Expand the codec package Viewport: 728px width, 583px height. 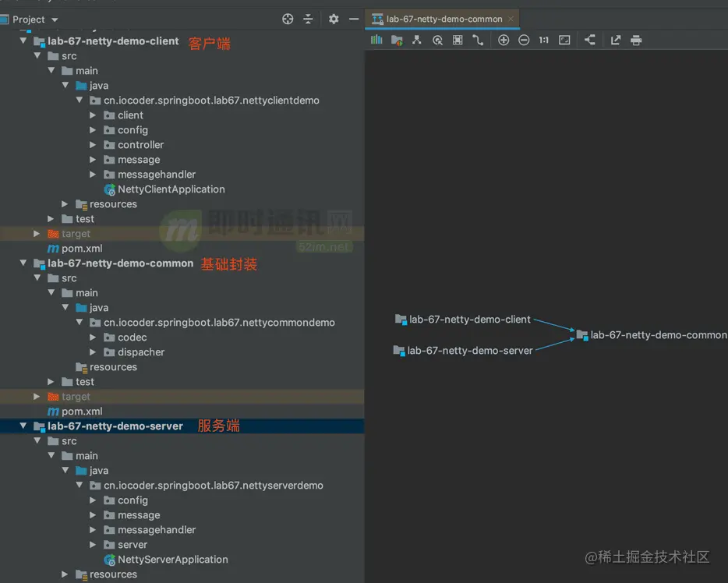point(93,337)
